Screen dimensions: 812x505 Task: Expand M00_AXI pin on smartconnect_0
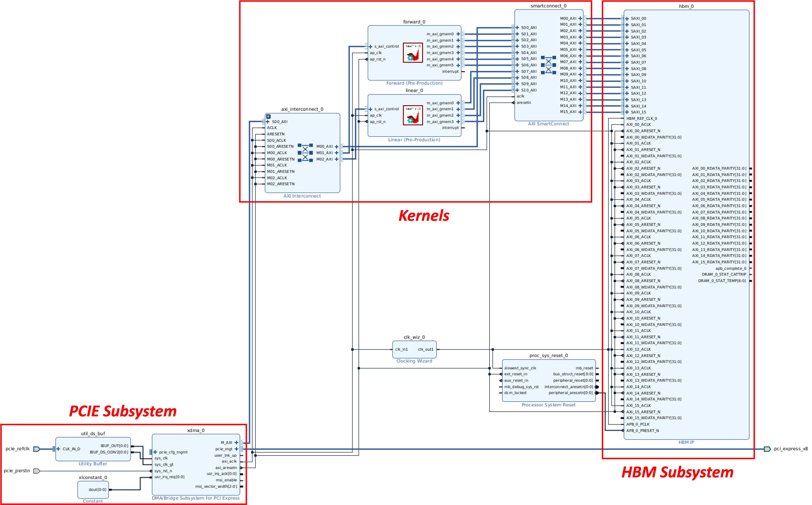pyautogui.click(x=580, y=19)
